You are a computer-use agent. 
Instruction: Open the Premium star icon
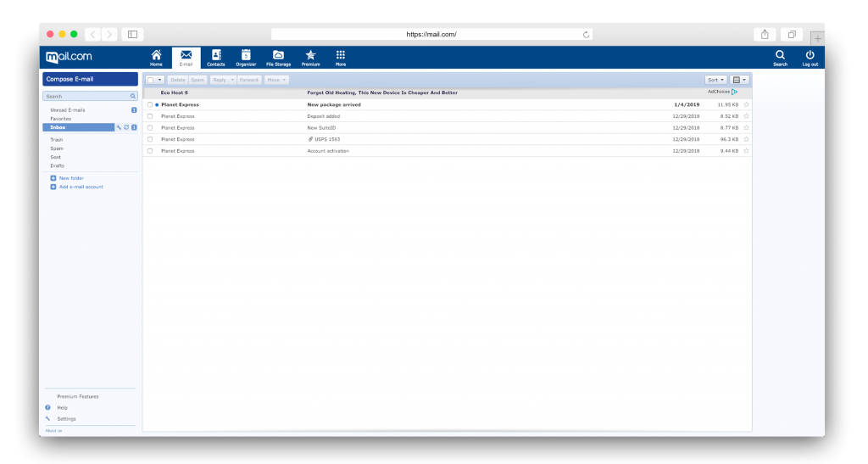coord(310,55)
